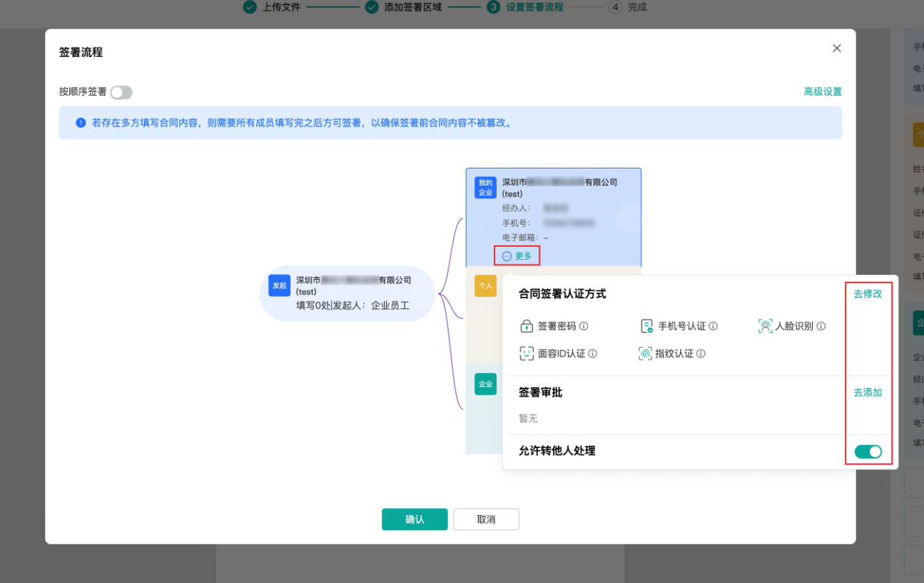Click 去修改 to edit authentication methods

867,293
